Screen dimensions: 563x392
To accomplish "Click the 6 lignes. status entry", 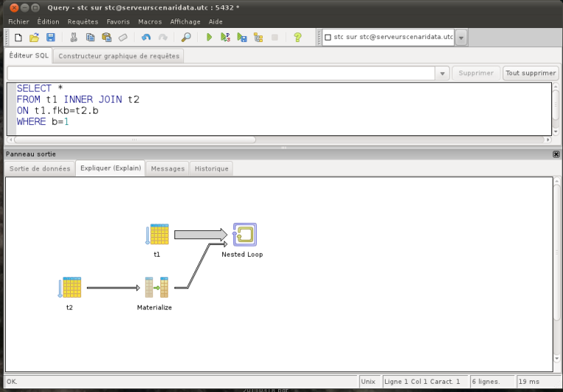I will pos(492,382).
